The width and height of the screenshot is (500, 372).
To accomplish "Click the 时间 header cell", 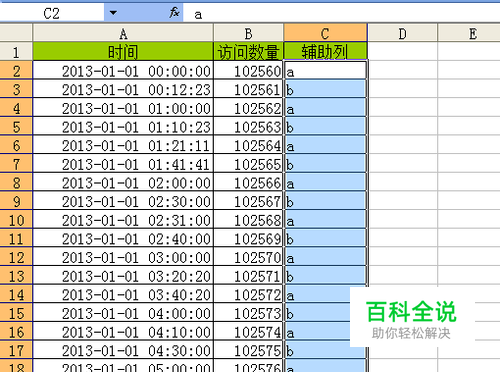I will click(123, 52).
